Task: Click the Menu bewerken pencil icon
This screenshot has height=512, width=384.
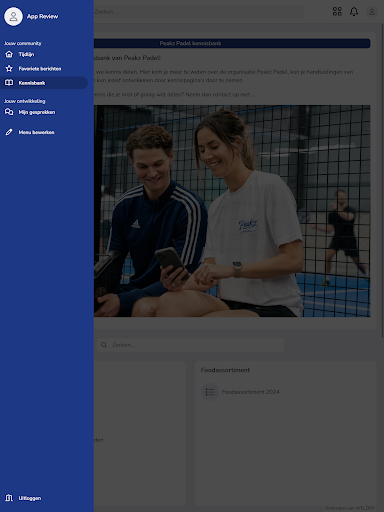Action: click(x=9, y=132)
